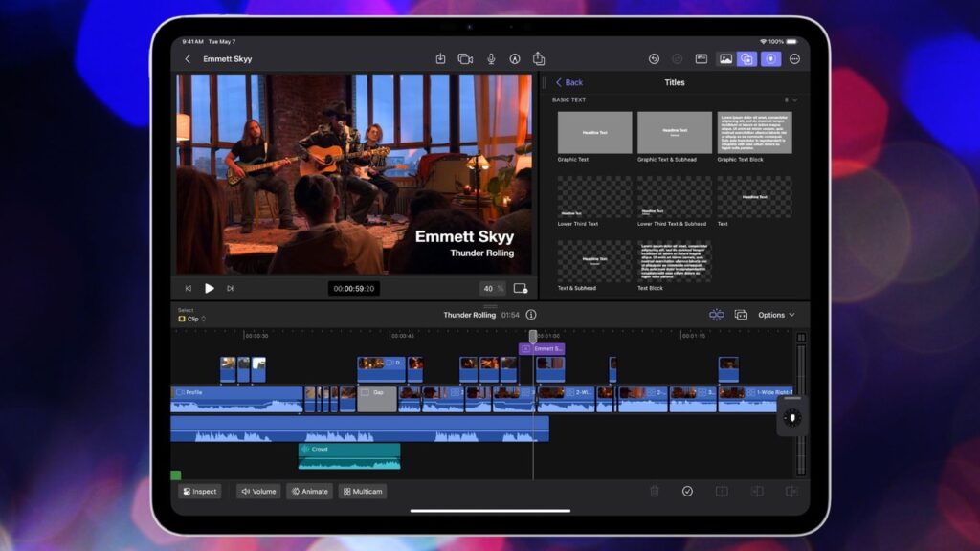Select the Lower Third Text title thumbnail
Screen dimensions: 980x551
[x=594, y=197]
